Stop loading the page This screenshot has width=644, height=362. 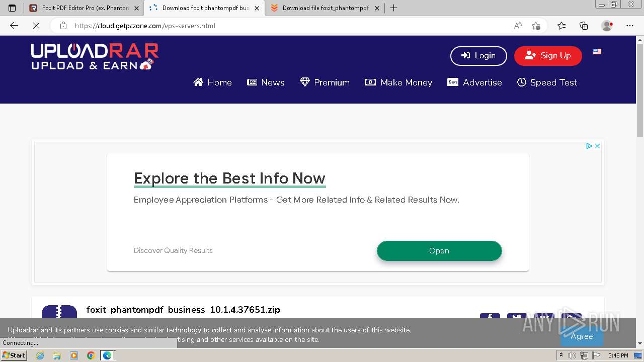click(36, 26)
